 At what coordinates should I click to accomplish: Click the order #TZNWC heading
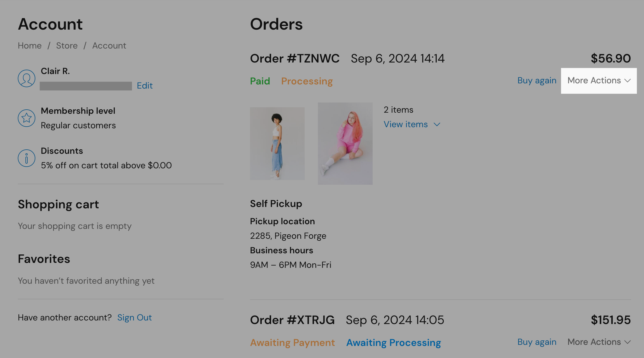pos(295,58)
